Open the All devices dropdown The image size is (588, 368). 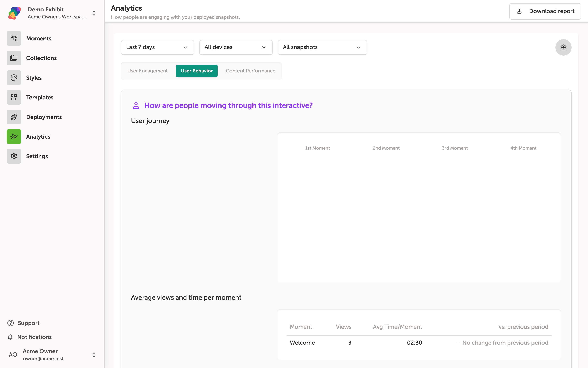click(x=236, y=47)
